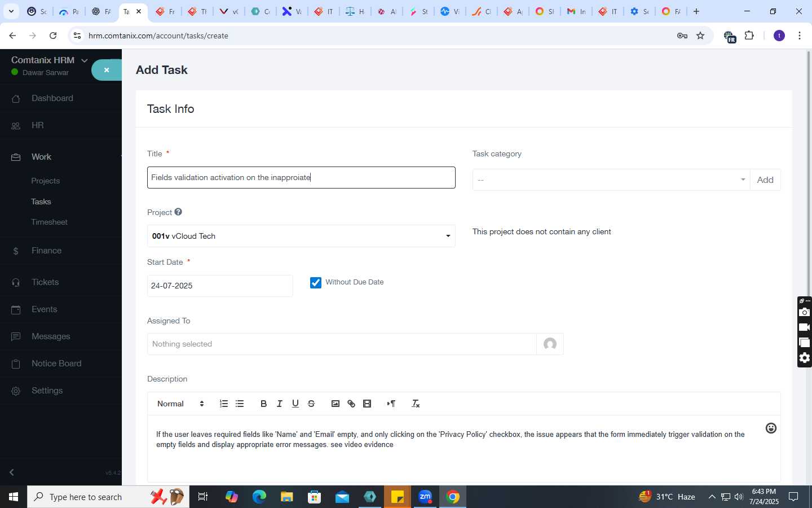Toggle underline formatting in description editor
The width and height of the screenshot is (812, 508).
pos(295,404)
